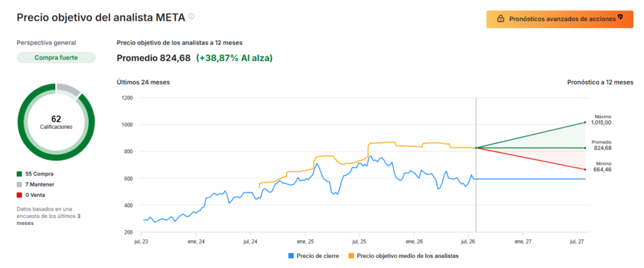
Task: Click the Promedio 824,68 forecast endpoint
Action: (x=585, y=148)
